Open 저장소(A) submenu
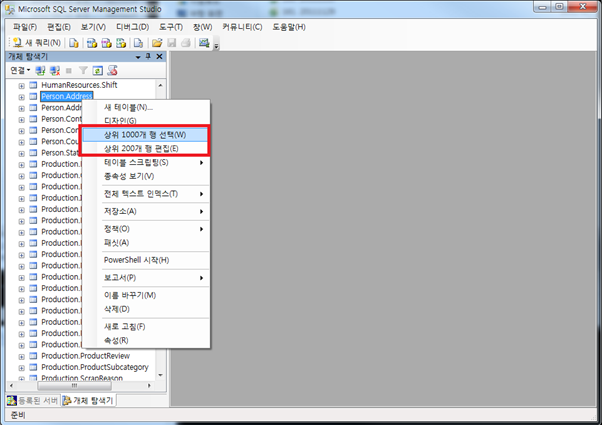 point(146,211)
